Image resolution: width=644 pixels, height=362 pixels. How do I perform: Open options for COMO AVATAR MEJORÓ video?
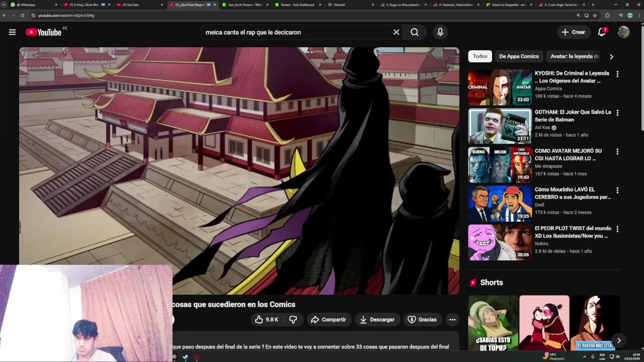[617, 151]
